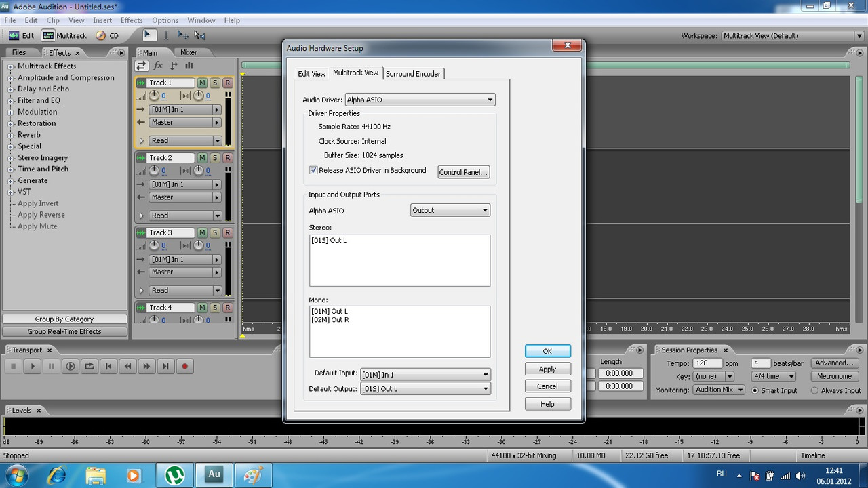
Task: Mute Track 2
Action: coord(202,158)
